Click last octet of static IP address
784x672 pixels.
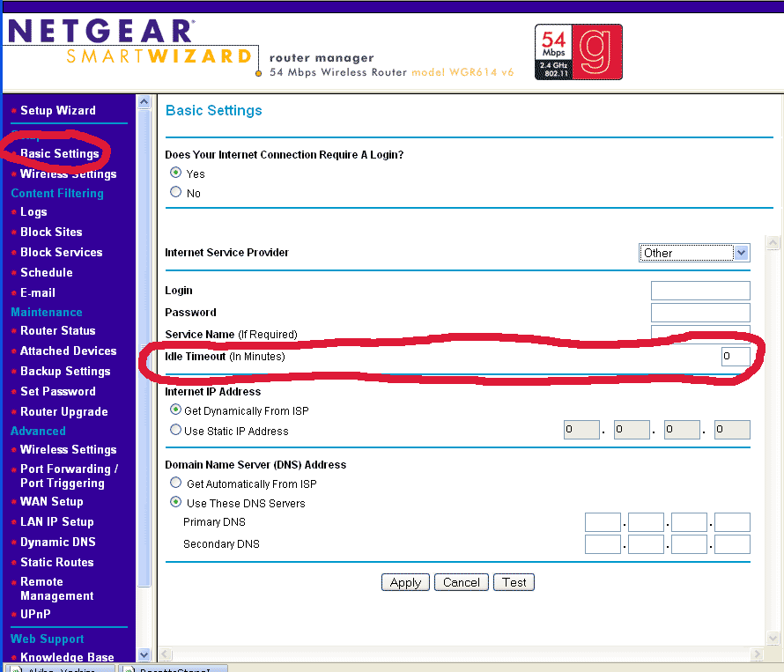733,430
